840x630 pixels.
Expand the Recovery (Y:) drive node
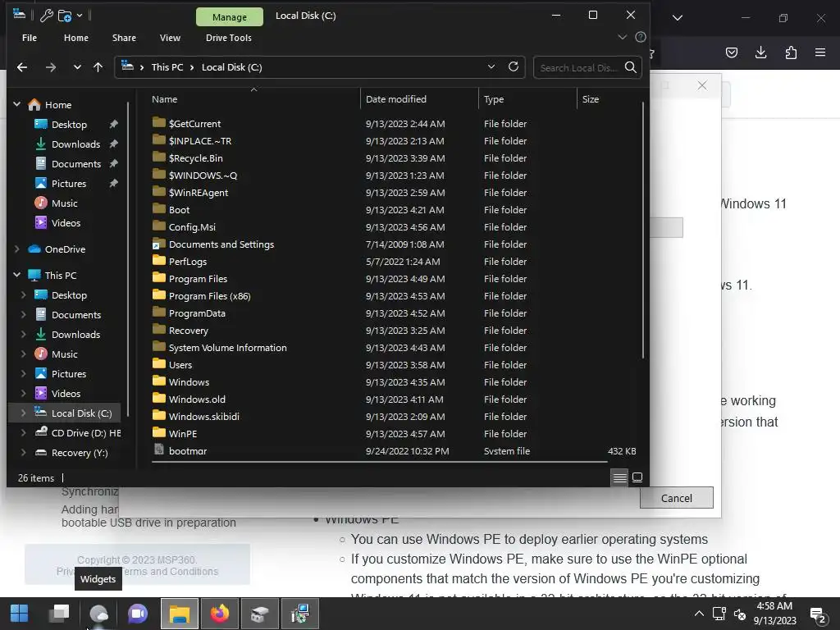pyautogui.click(x=23, y=453)
